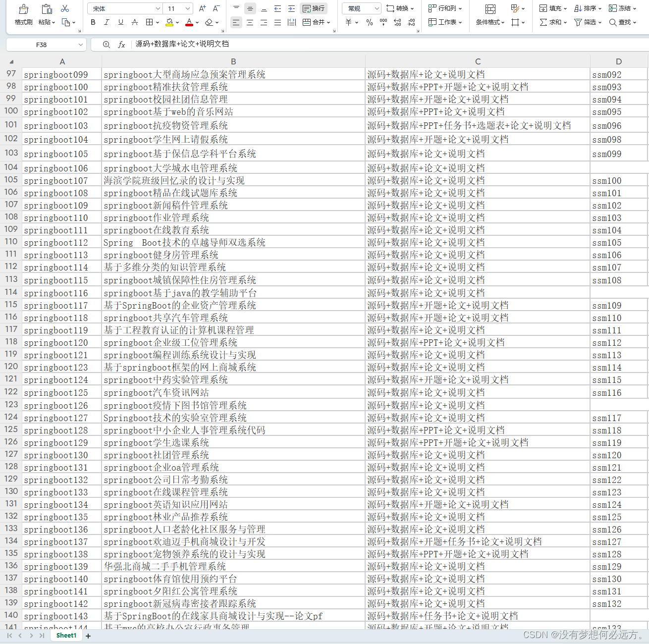
Task: Apply thousands separator number format
Action: pyautogui.click(x=383, y=22)
